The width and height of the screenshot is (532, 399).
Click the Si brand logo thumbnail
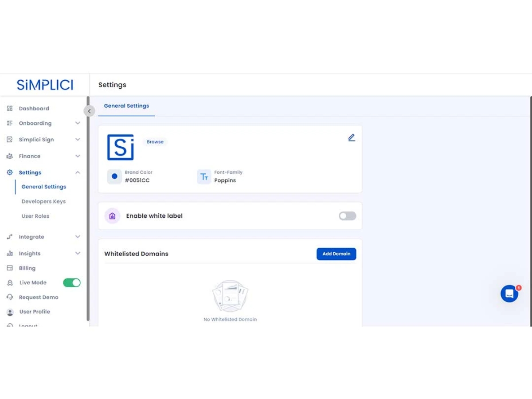click(x=120, y=147)
